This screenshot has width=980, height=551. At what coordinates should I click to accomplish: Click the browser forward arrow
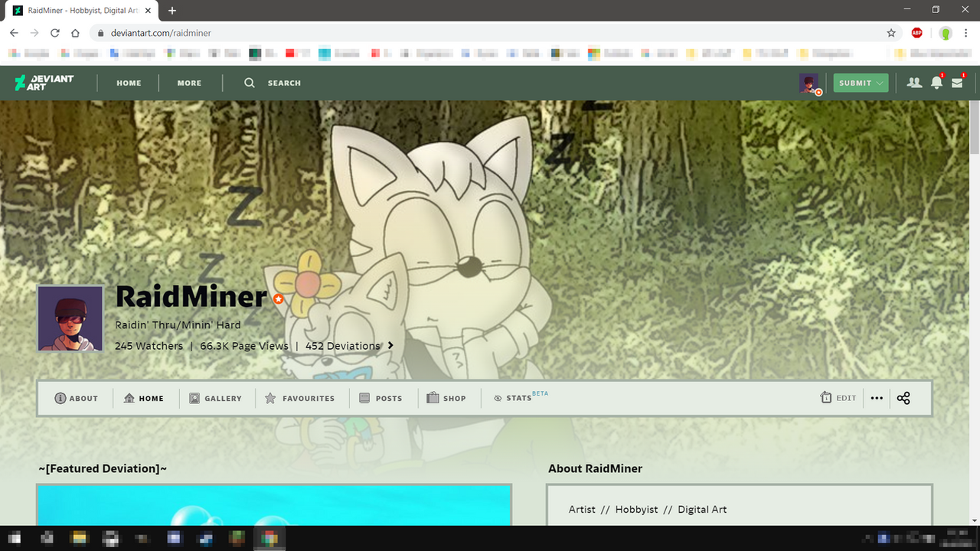[x=34, y=33]
